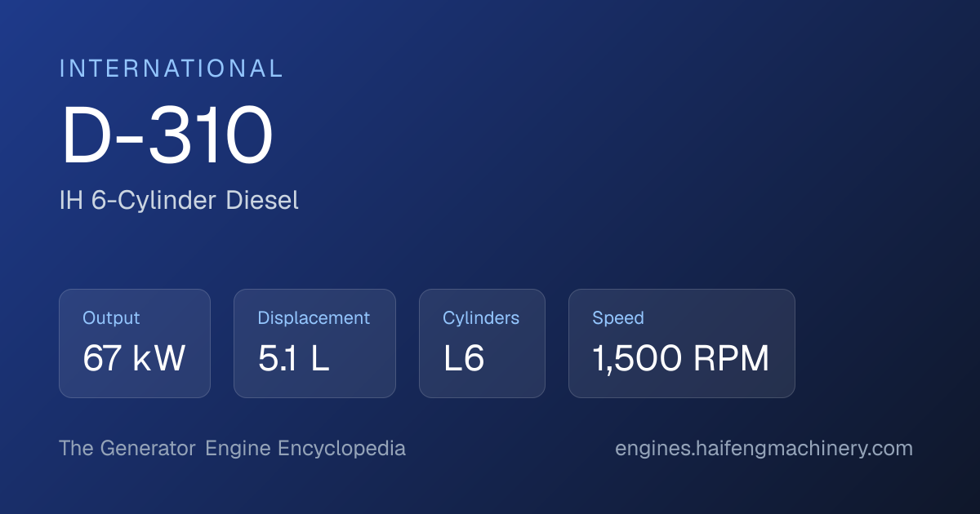Click the D-310 model heading
Viewport: 980px width, 514px height.
[x=167, y=137]
